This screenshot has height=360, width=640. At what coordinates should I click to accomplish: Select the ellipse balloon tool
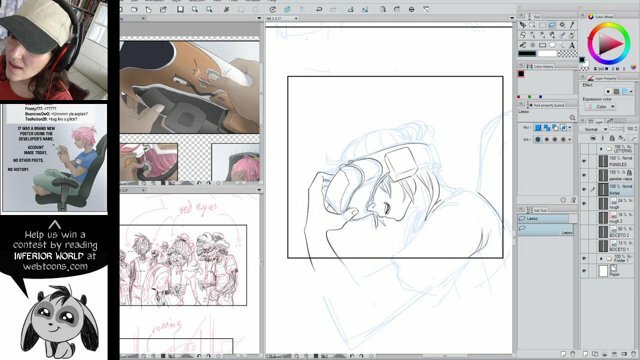pyautogui.click(x=552, y=45)
